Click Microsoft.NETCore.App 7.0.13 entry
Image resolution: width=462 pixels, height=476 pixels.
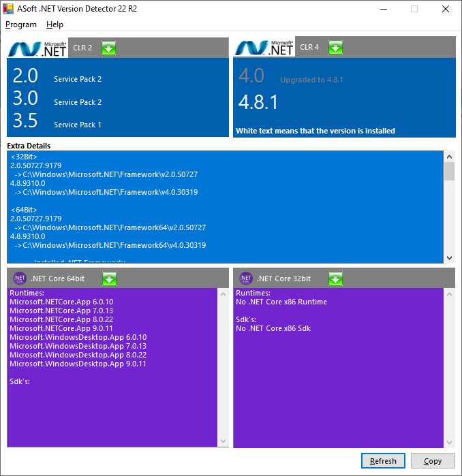tap(61, 311)
